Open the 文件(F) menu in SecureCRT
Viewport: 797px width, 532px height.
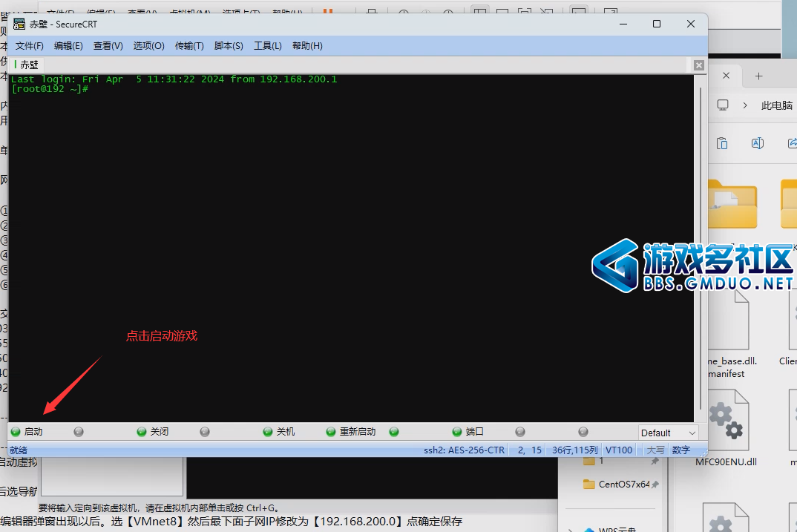coord(30,46)
